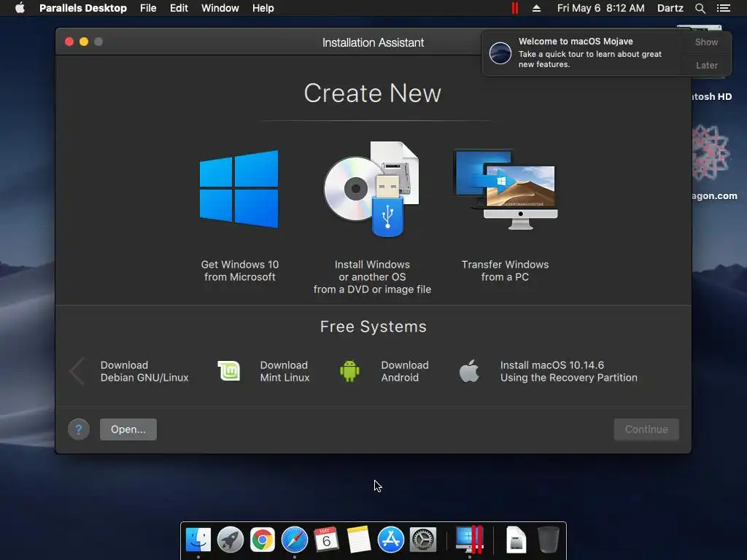Click the date and time in menu bar
The width and height of the screenshot is (747, 560).
601,8
